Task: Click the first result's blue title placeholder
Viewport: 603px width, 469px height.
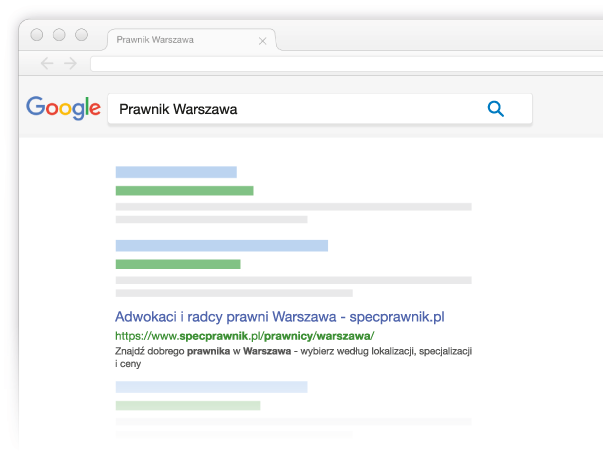Action: point(176,172)
